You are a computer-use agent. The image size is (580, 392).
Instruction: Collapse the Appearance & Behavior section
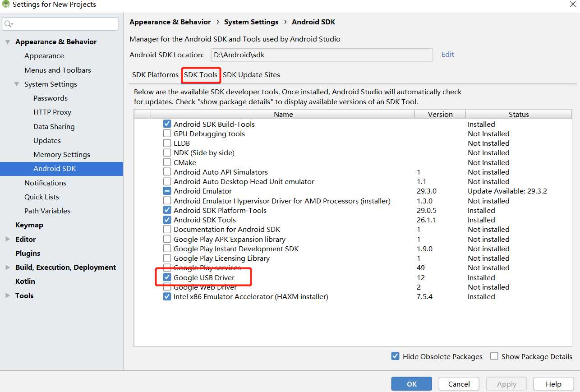[7, 42]
